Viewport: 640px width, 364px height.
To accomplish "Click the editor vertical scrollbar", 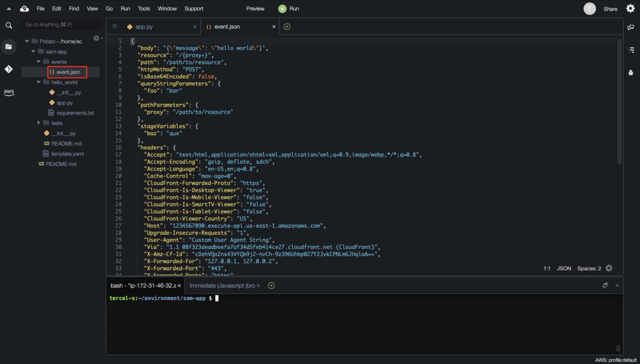I will tap(619, 101).
